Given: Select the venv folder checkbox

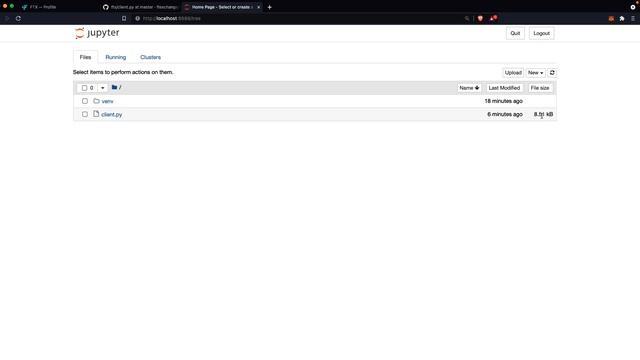Looking at the screenshot, I should coord(85,101).
